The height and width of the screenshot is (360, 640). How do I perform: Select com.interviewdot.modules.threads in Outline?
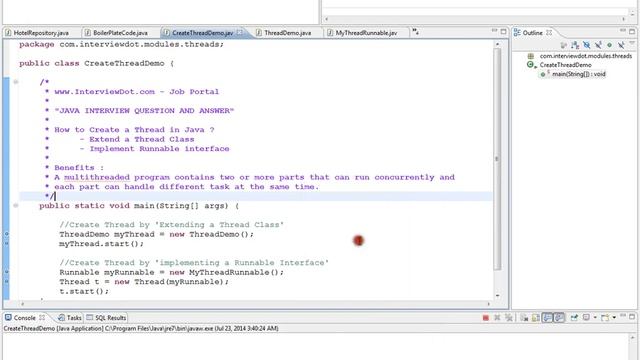586,56
